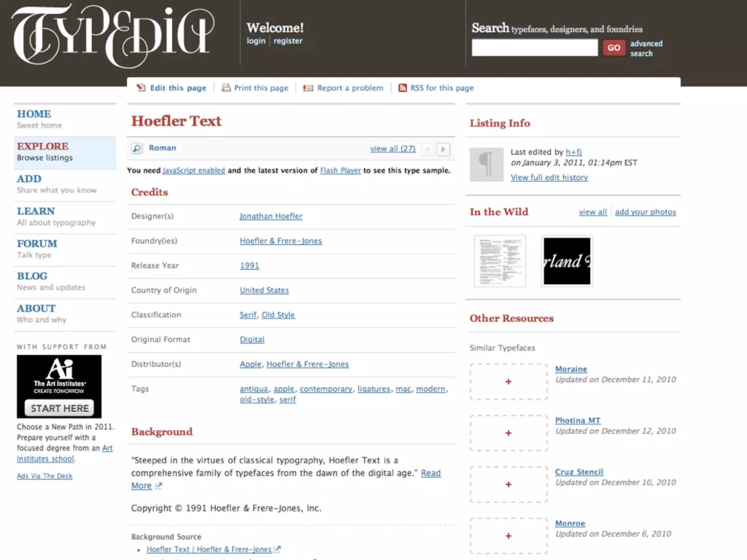Click the RSS feed icon
The height and width of the screenshot is (560, 747).
coord(402,88)
